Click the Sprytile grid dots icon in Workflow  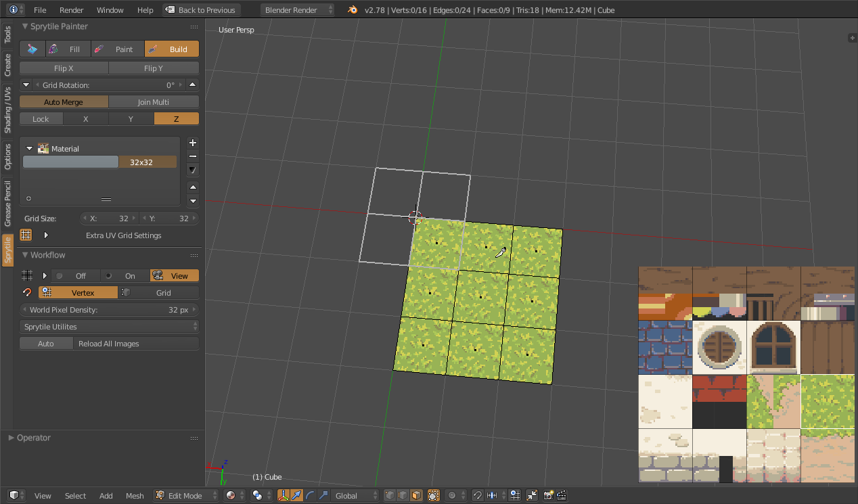tap(27, 275)
